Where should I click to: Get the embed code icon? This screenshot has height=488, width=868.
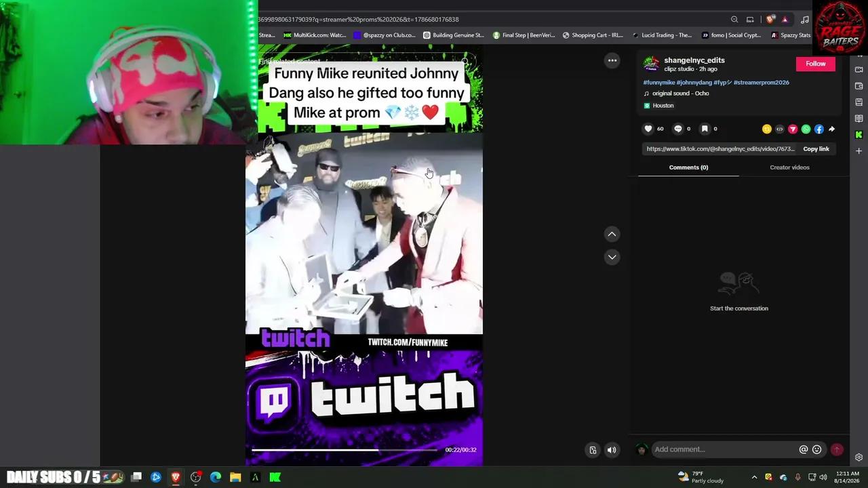(779, 129)
